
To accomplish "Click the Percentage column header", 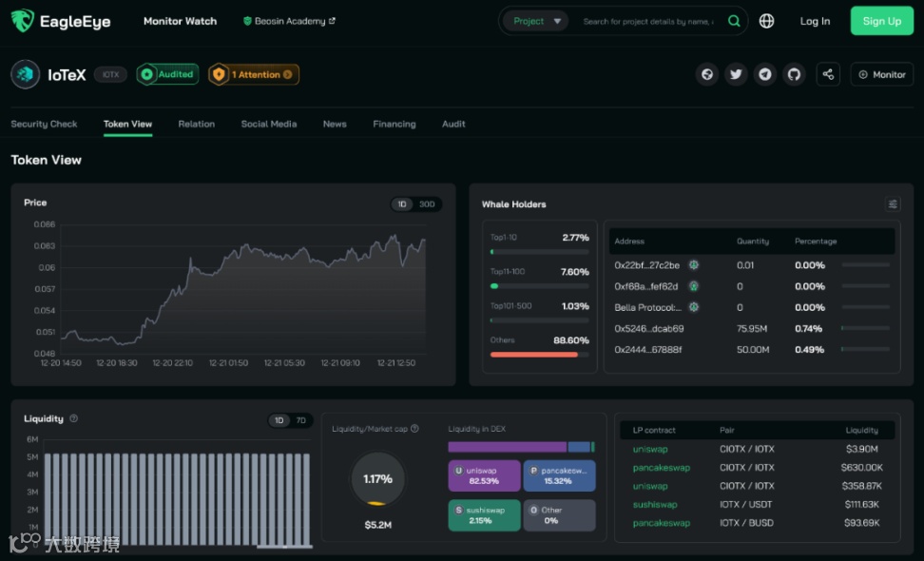I will [816, 241].
